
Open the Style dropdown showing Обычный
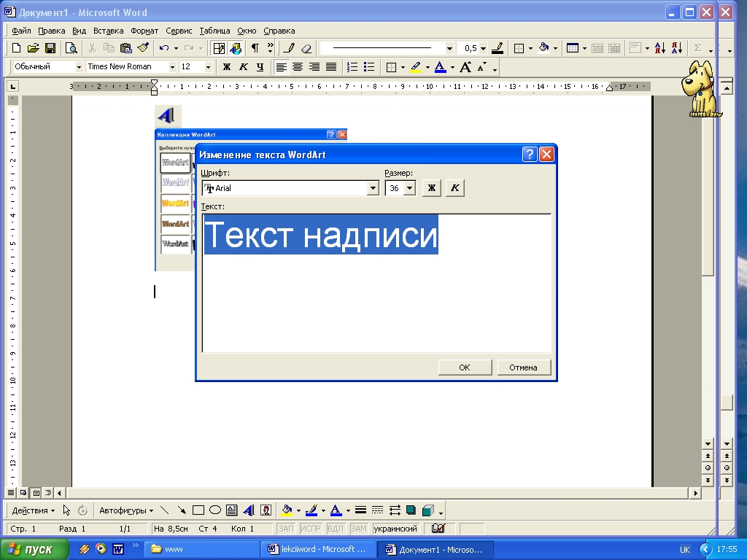click(x=79, y=67)
